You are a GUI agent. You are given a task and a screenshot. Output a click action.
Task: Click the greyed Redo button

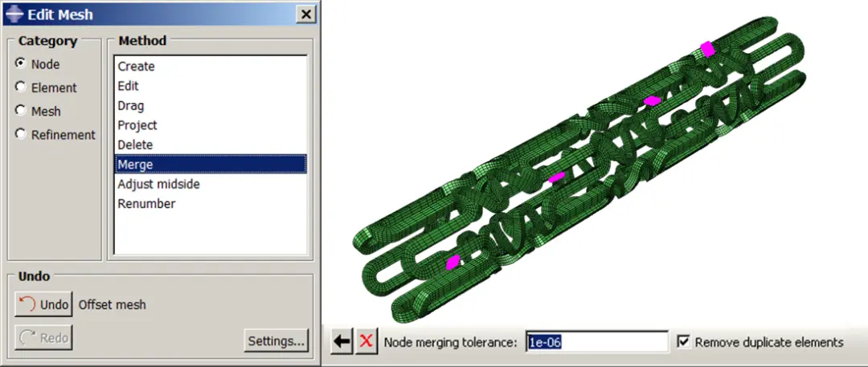(x=43, y=337)
